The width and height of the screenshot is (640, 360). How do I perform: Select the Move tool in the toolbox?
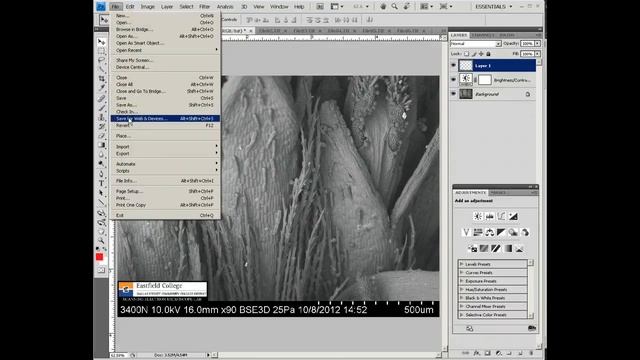pyautogui.click(x=101, y=42)
